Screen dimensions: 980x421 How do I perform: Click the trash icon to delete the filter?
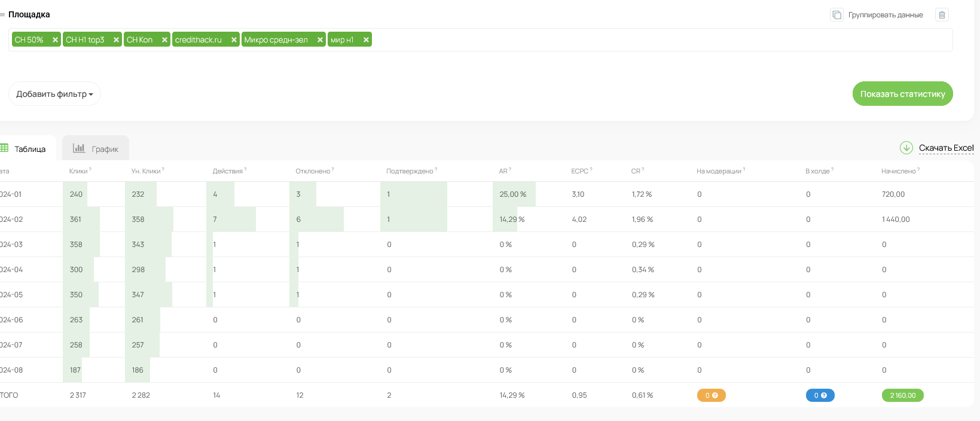[942, 15]
